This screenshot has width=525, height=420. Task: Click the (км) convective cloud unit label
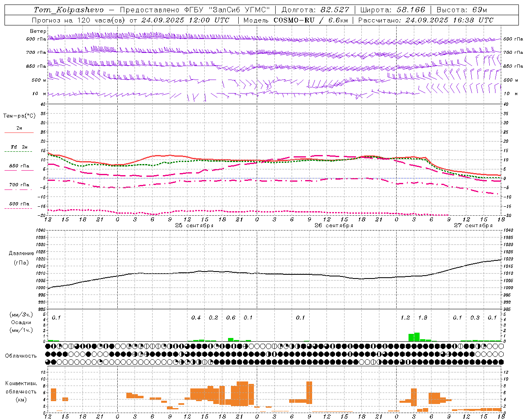(21, 399)
